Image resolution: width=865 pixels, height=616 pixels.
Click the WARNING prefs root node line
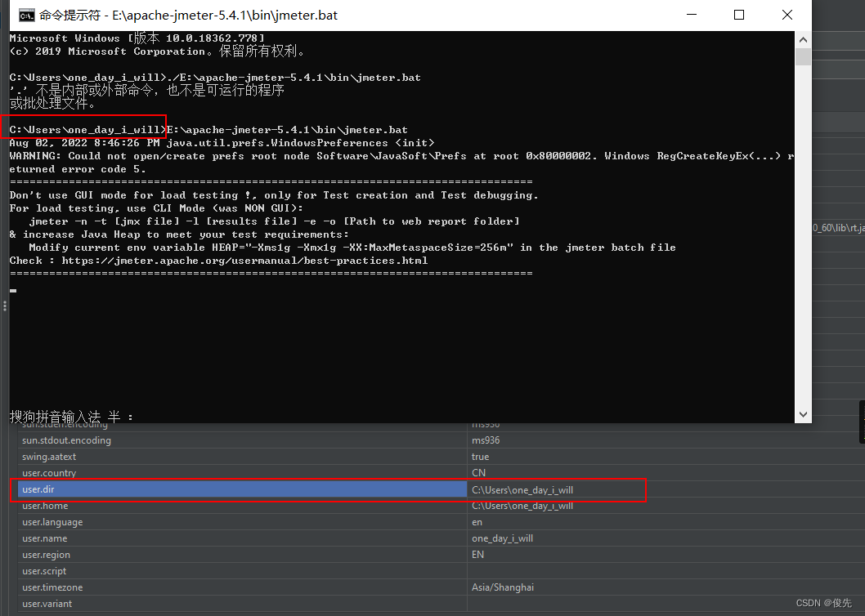pos(401,156)
